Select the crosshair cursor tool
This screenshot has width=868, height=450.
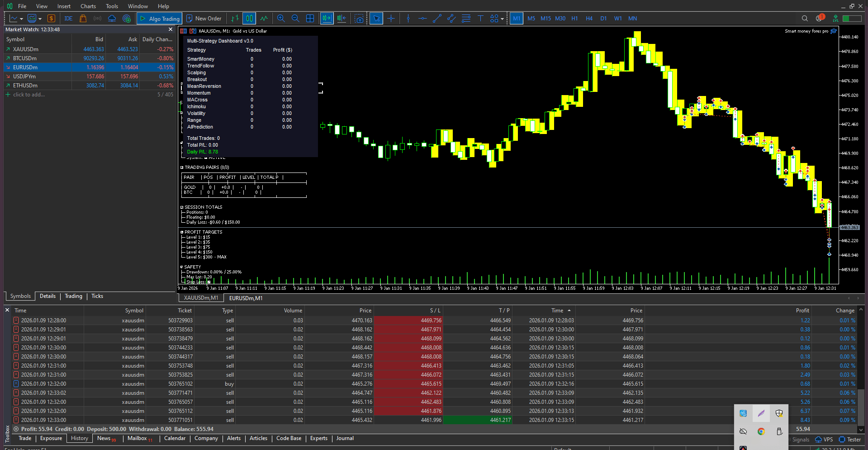(391, 19)
